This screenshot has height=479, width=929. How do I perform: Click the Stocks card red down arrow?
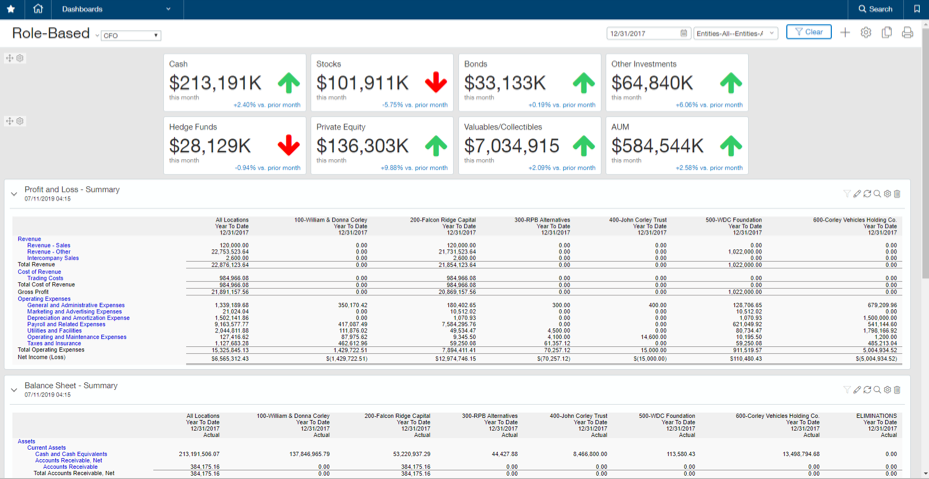pyautogui.click(x=436, y=83)
